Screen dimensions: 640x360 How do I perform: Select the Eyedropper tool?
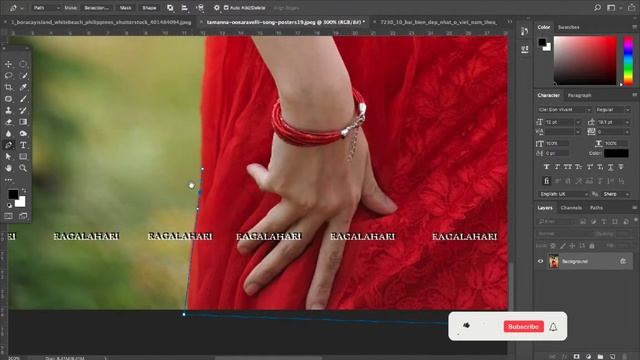point(23,87)
